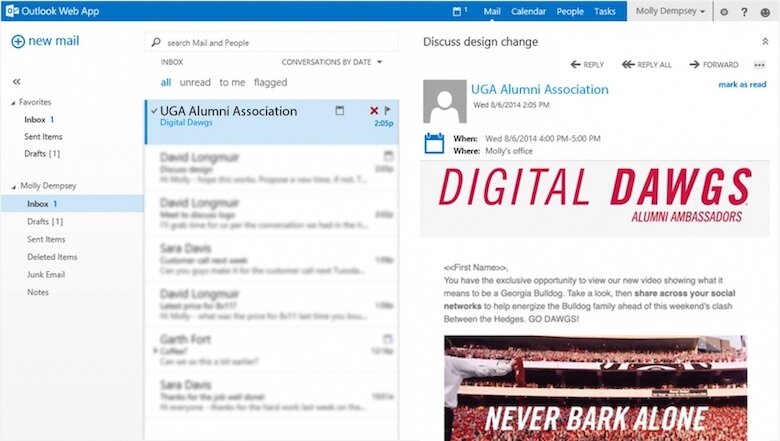780x441 pixels.
Task: Click the REPLY text button
Action: [x=593, y=65]
